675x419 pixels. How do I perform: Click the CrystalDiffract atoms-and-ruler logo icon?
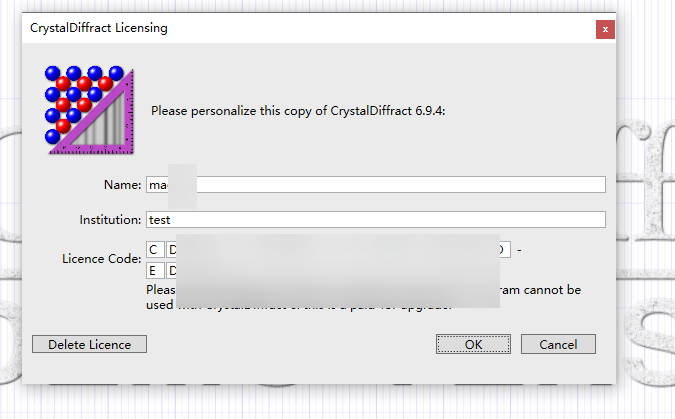pos(89,110)
